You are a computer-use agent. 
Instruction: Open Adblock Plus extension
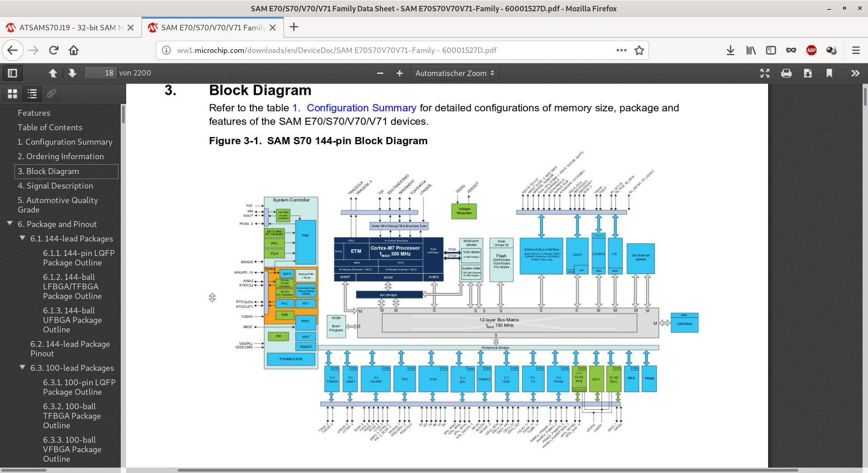click(811, 50)
